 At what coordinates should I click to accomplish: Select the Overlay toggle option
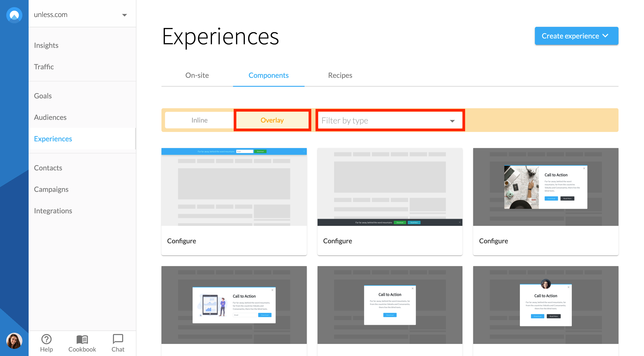coord(272,120)
